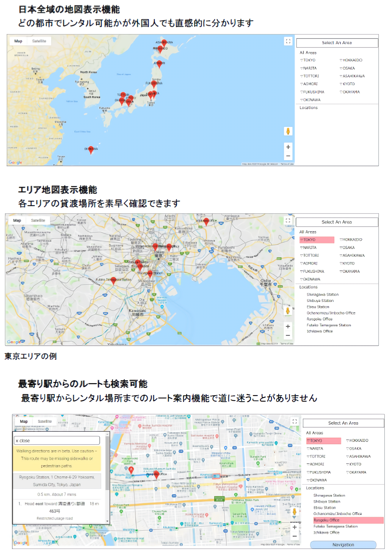
Task: Open Shinagawa Station in the Tokyo map locations
Action: pyautogui.click(x=322, y=294)
